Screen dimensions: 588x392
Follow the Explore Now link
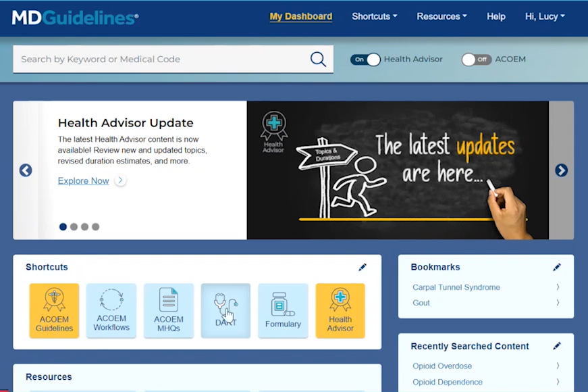(x=83, y=180)
